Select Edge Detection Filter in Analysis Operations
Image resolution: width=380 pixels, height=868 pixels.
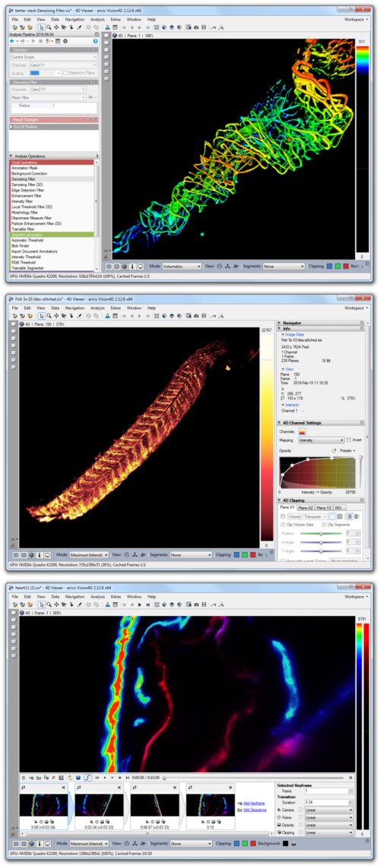point(27,190)
